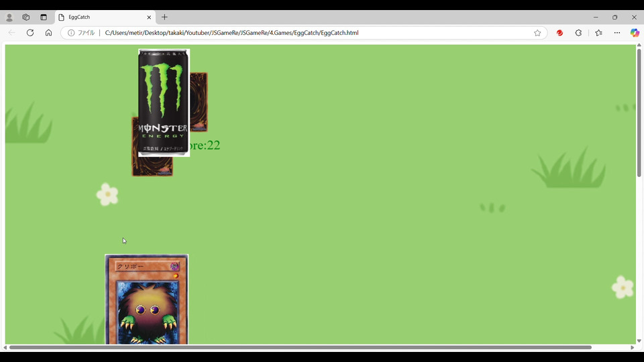Add this page to favorites with the star
Image resolution: width=644 pixels, height=362 pixels.
pyautogui.click(x=537, y=33)
